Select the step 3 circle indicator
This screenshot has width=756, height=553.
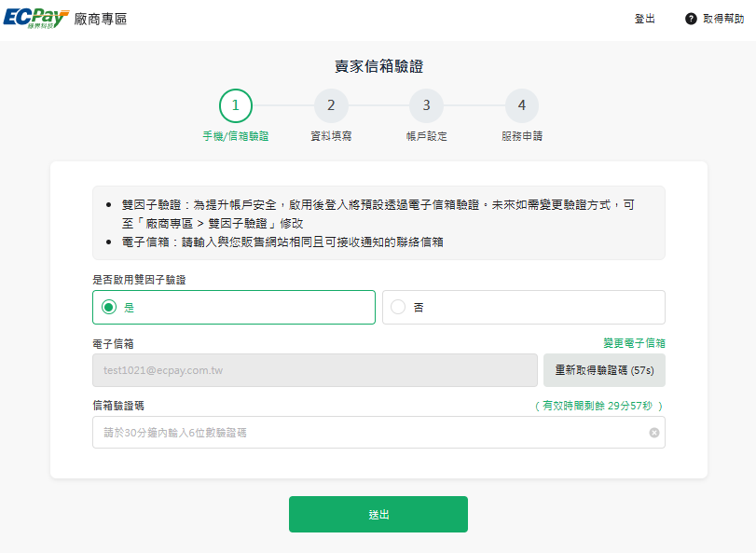[x=426, y=105]
